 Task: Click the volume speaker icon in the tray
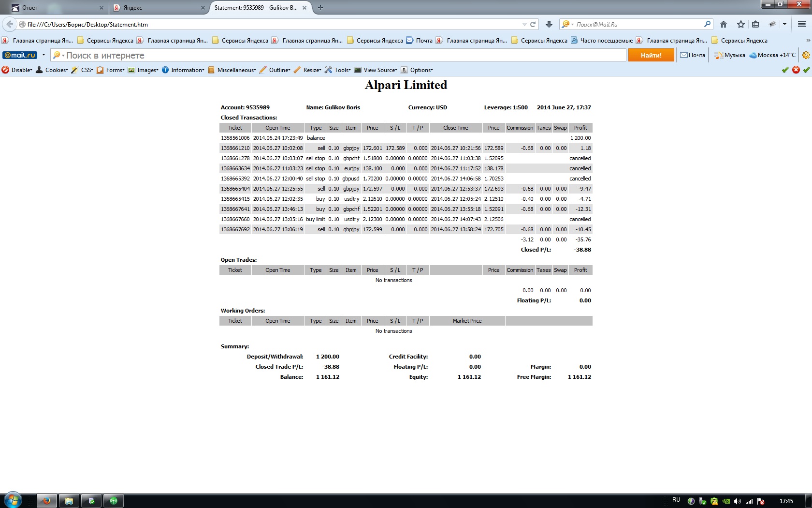pyautogui.click(x=737, y=501)
